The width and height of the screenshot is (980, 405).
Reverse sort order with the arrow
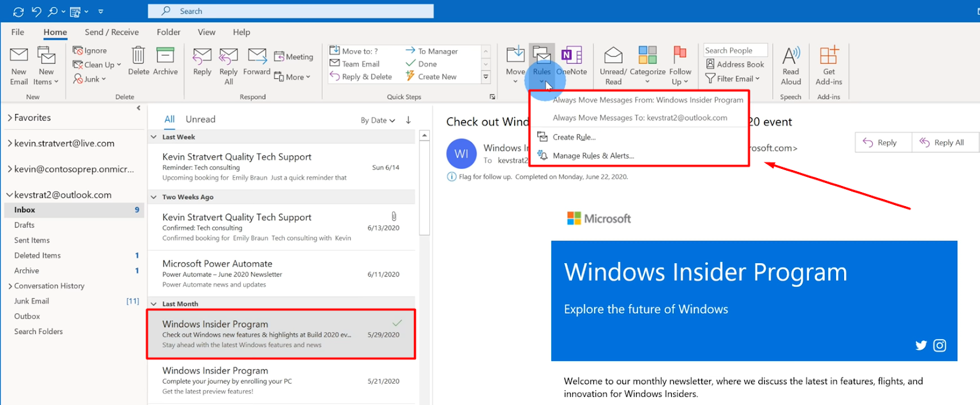point(409,120)
